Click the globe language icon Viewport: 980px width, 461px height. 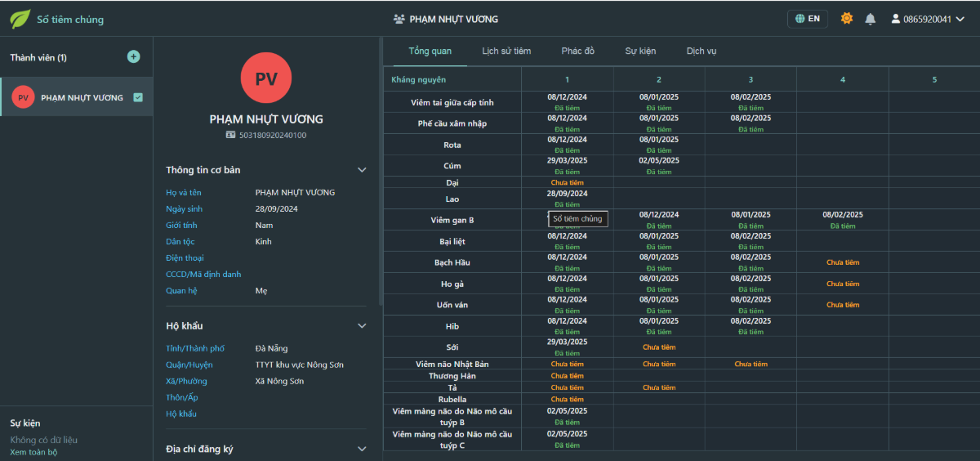tap(800, 19)
